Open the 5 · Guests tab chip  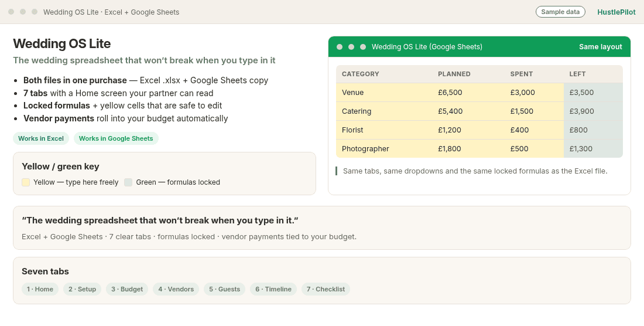click(x=224, y=289)
